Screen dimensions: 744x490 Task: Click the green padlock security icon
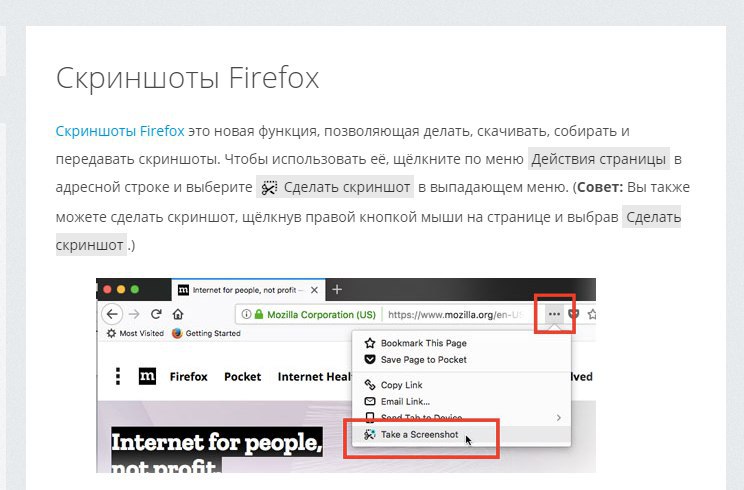pyautogui.click(x=259, y=314)
